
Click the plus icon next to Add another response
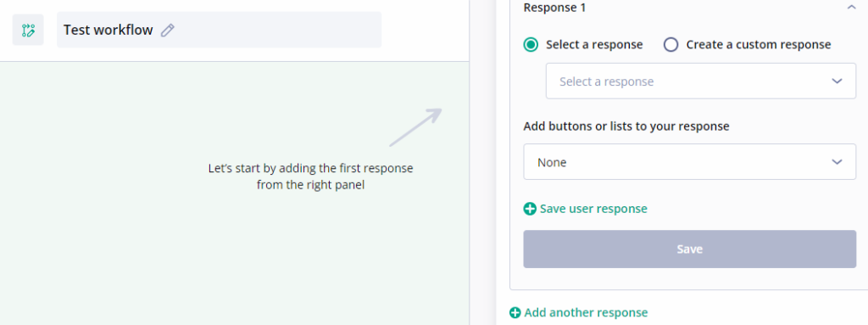click(x=515, y=312)
